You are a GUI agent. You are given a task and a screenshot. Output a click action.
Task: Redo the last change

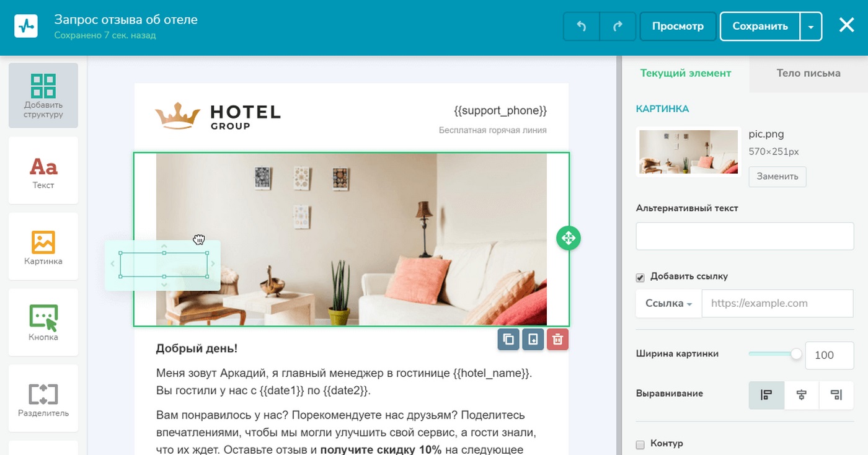pyautogui.click(x=618, y=27)
